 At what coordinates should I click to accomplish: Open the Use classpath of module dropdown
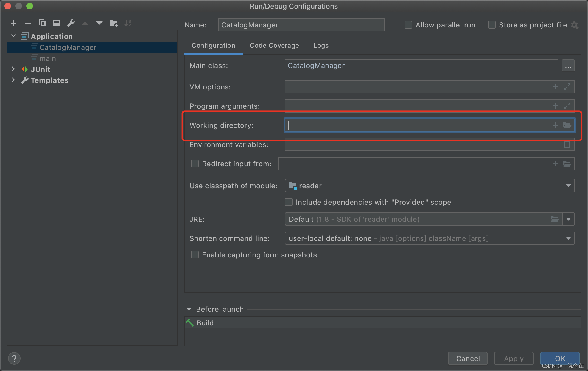pyautogui.click(x=568, y=186)
